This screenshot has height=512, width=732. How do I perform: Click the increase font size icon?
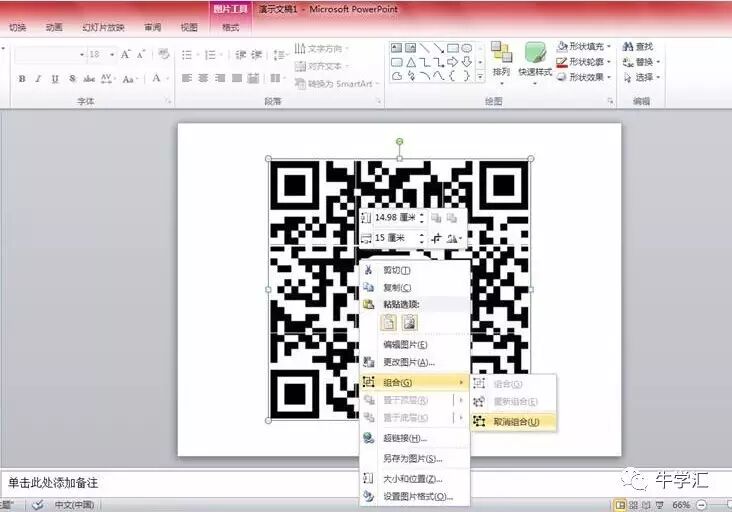click(x=126, y=55)
